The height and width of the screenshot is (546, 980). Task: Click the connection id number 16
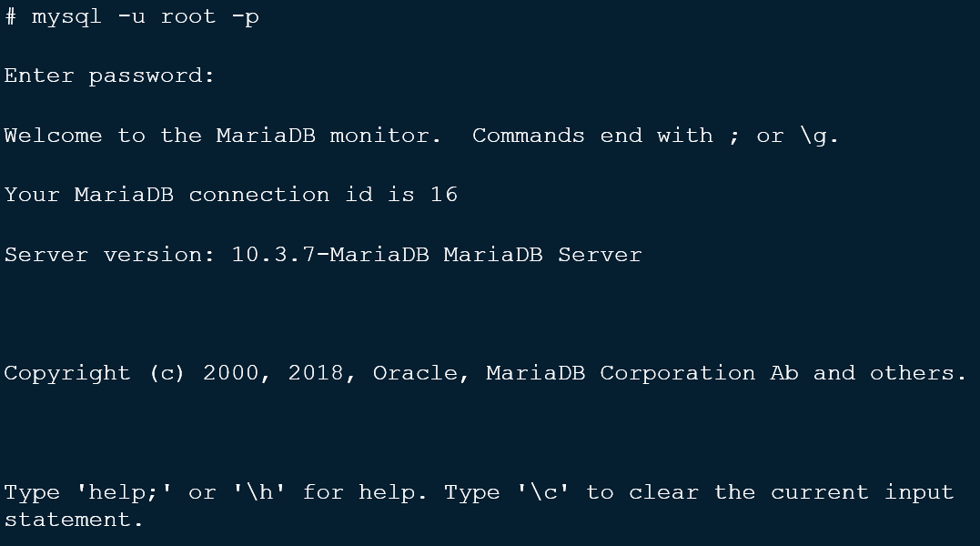click(444, 195)
